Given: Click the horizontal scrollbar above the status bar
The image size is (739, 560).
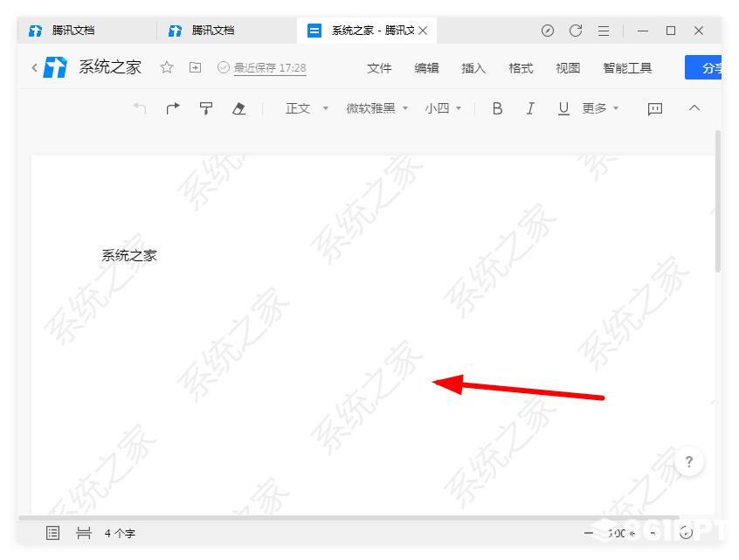Looking at the screenshot, I should (x=349, y=518).
